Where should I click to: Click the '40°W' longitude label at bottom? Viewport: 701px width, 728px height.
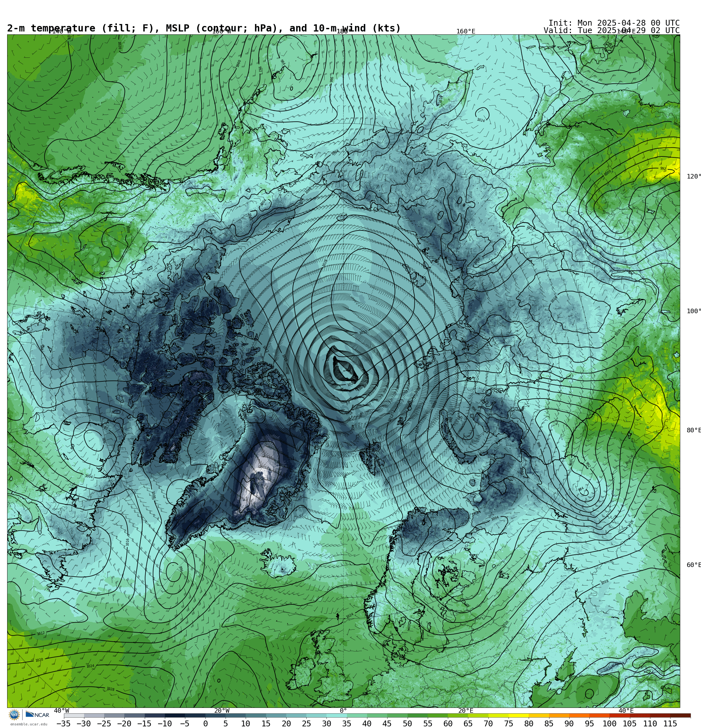[x=61, y=710]
